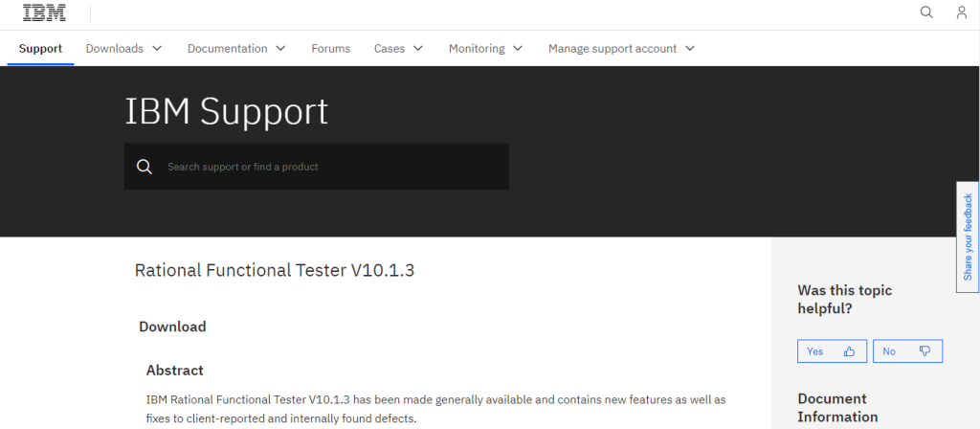Click the IBM logo
The image size is (980, 429).
[44, 12]
